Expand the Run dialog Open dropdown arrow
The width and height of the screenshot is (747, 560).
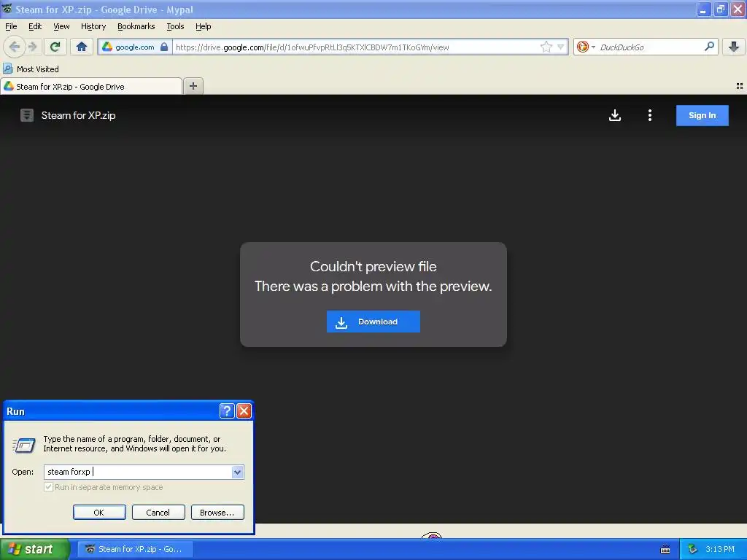point(237,472)
